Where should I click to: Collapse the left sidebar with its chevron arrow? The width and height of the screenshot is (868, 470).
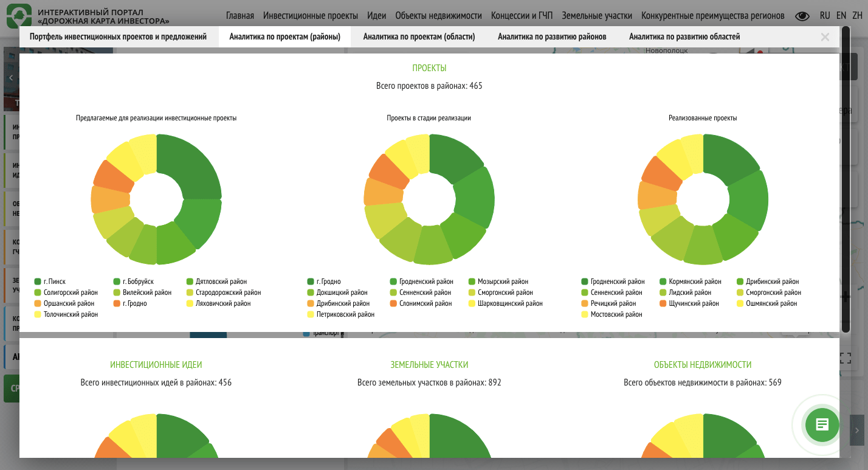click(x=11, y=78)
